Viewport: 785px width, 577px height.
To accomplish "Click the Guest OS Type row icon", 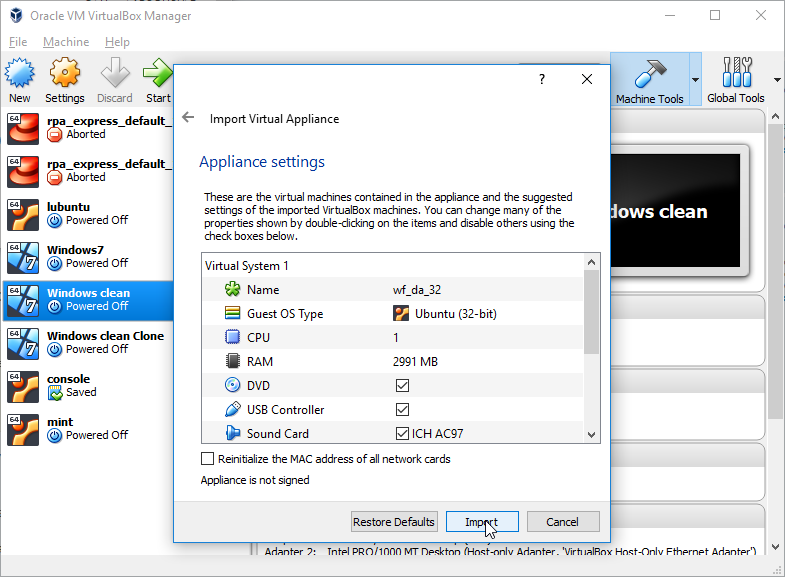I will pyautogui.click(x=232, y=313).
